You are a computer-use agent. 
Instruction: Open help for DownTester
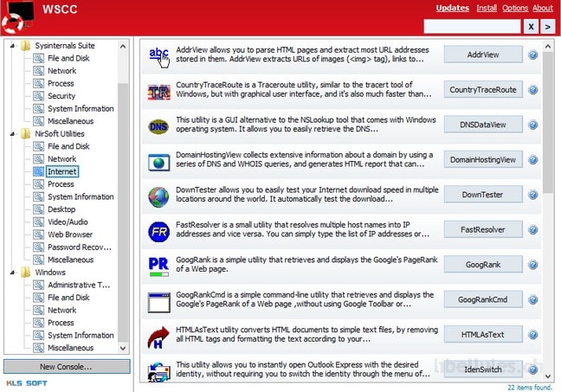click(532, 195)
